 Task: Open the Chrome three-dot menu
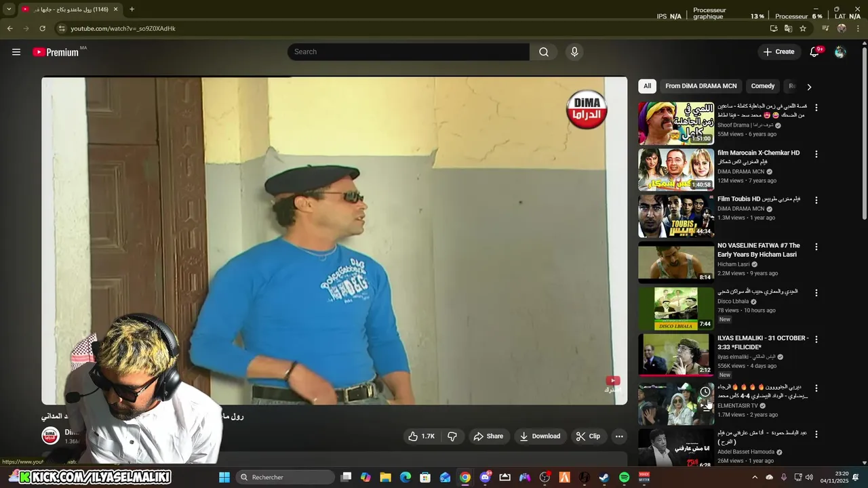click(858, 28)
